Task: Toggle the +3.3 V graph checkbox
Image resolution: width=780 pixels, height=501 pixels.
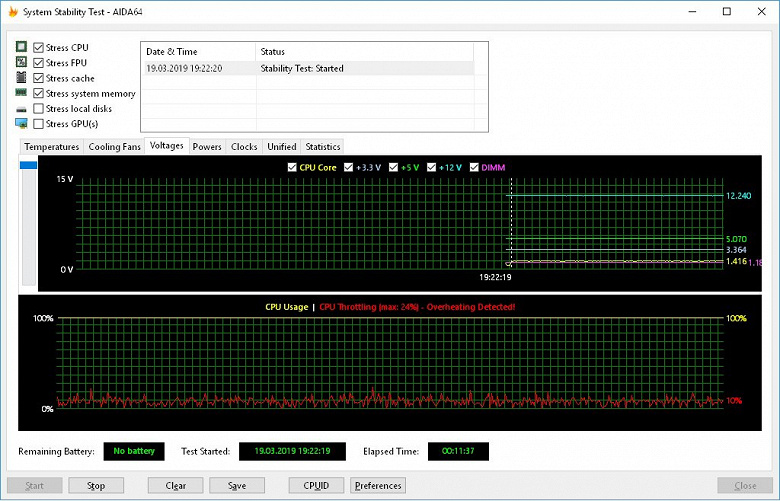Action: [348, 167]
